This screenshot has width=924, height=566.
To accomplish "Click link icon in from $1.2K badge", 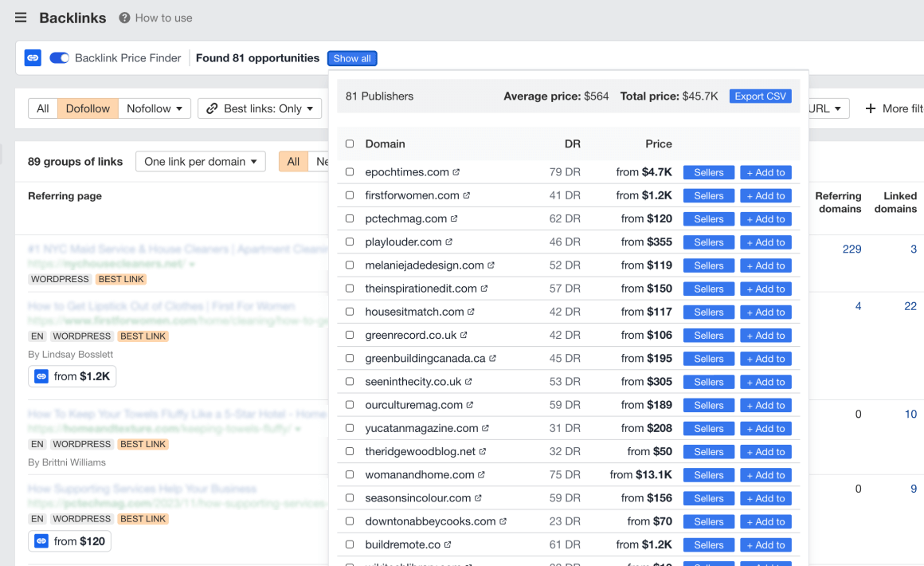I will pos(41,376).
